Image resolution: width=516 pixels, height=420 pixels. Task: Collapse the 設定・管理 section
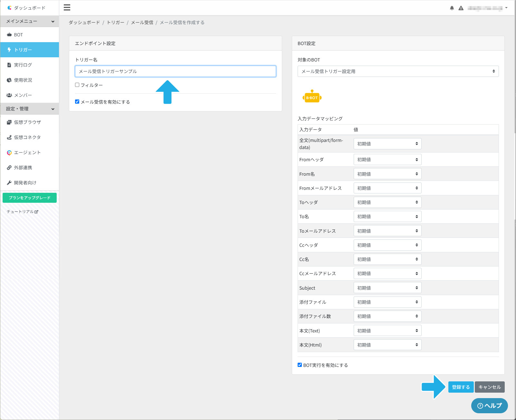[30, 109]
